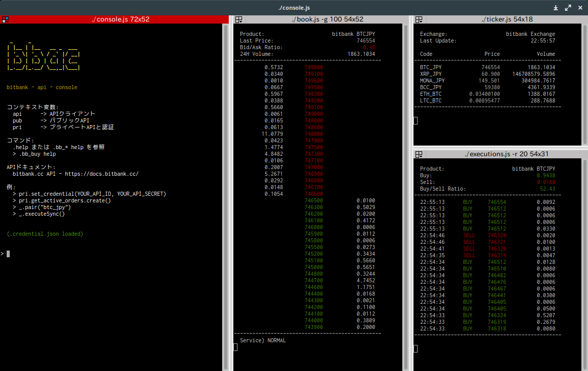The image size is (588, 371).
Task: Click the green bid price 746500
Action: click(314, 200)
